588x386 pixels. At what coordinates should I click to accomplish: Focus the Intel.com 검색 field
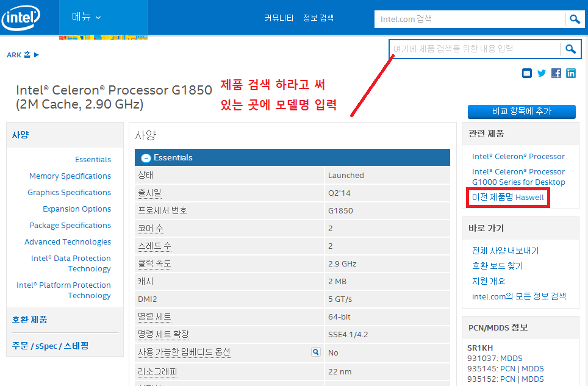[x=470, y=19]
